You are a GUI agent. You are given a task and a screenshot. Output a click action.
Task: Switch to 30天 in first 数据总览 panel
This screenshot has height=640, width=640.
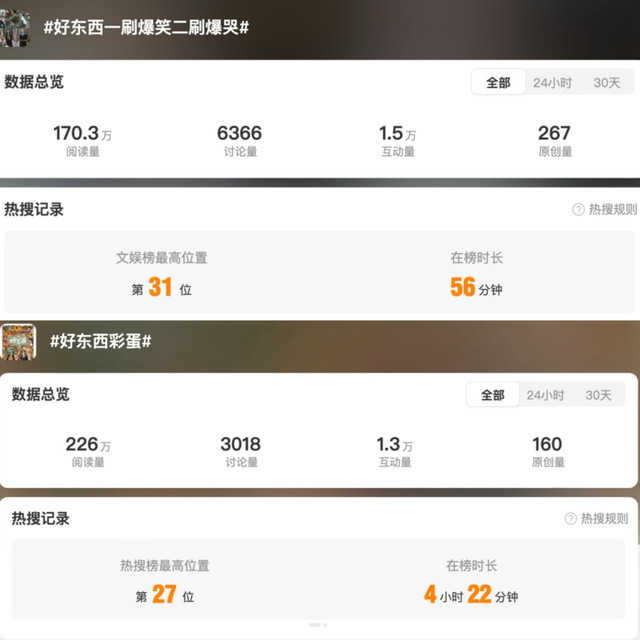[607, 83]
